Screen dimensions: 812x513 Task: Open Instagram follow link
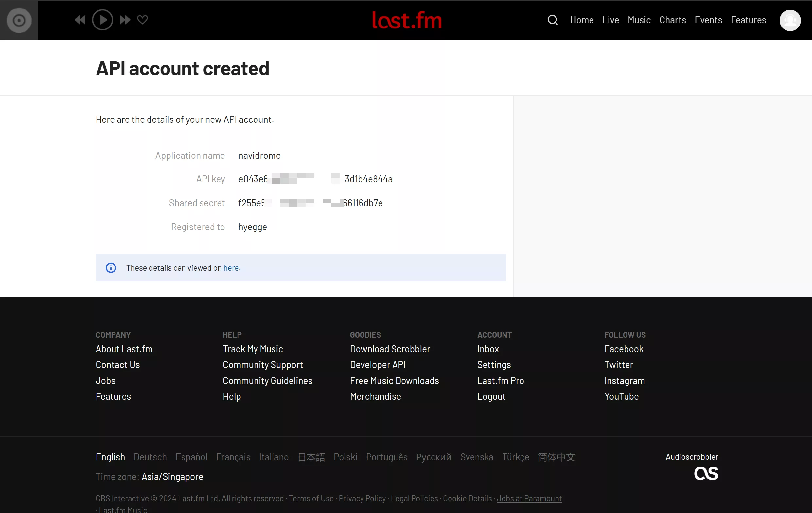coord(625,381)
